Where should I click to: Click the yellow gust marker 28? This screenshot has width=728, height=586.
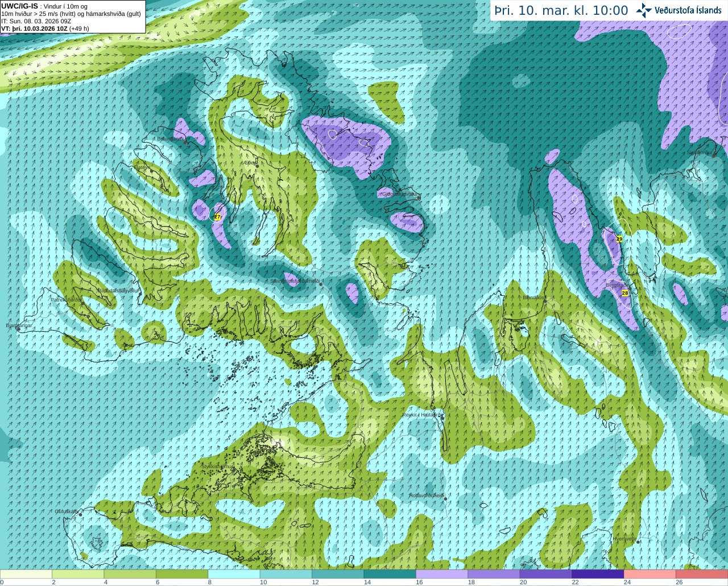625,293
